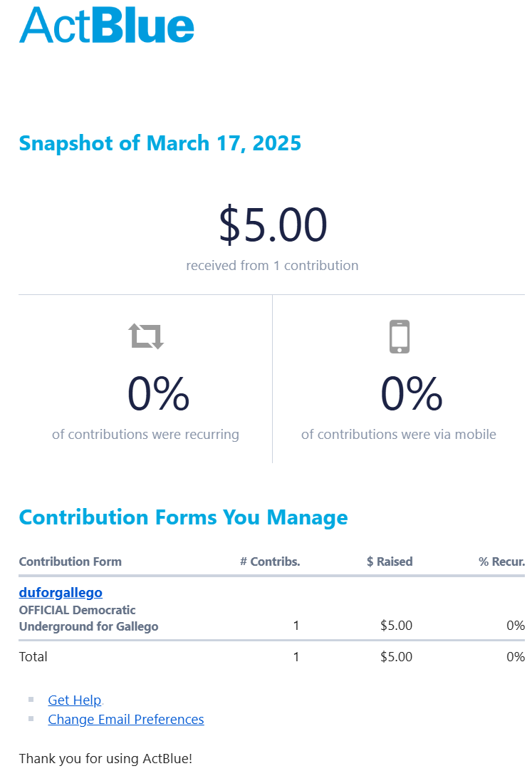Click the Snapshot of March 17, 2025 heading
Viewport: 532px width, 771px height.
pos(160,143)
